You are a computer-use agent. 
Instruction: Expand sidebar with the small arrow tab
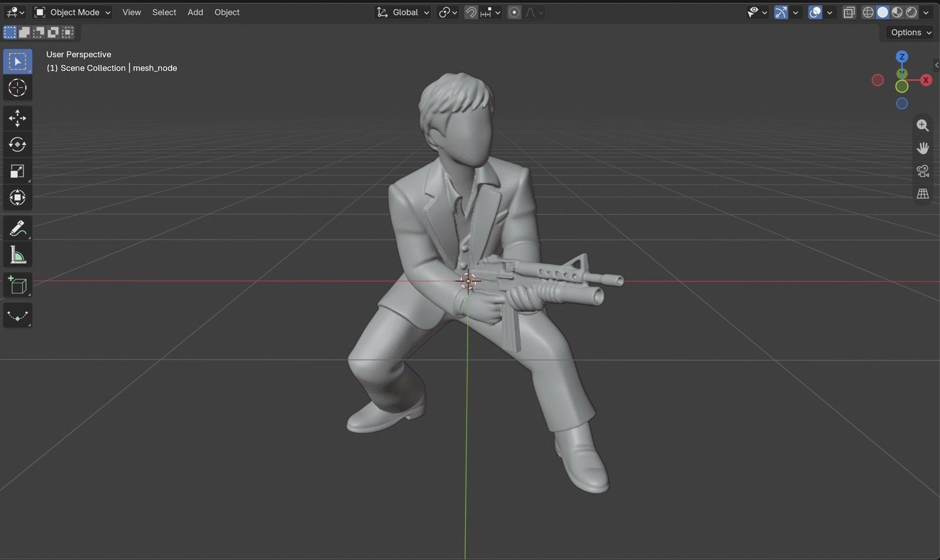[936, 65]
